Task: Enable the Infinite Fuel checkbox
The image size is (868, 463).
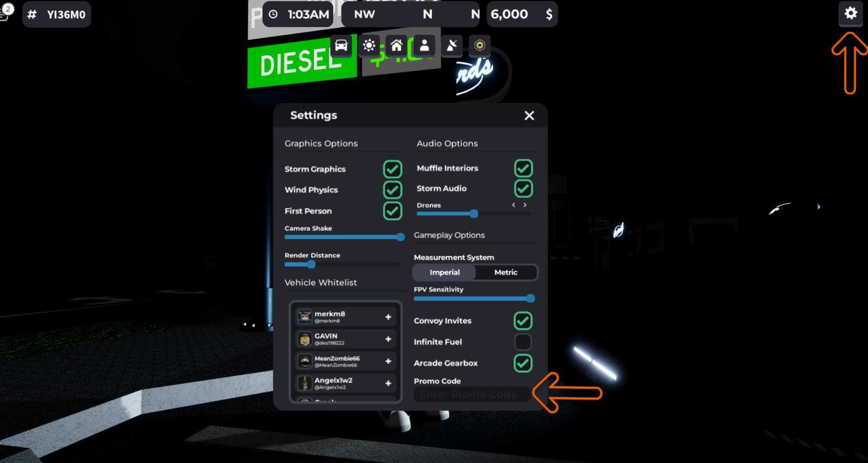Action: click(523, 342)
